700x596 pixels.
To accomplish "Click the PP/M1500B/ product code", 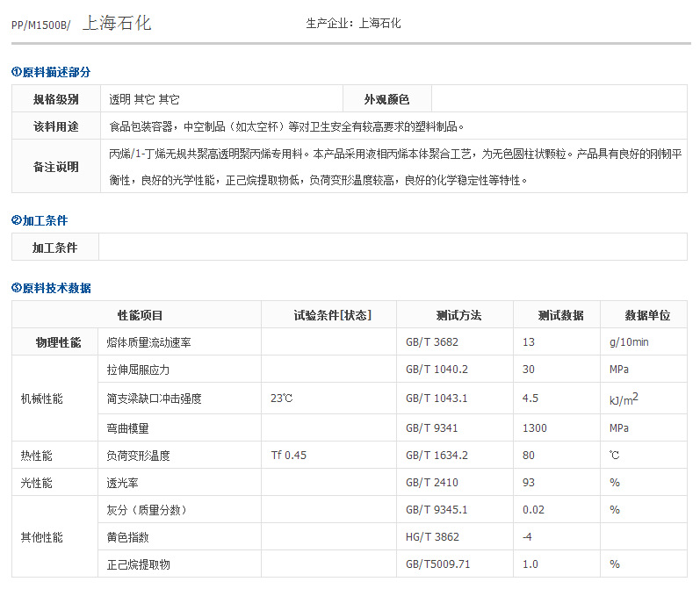I will tap(40, 25).
